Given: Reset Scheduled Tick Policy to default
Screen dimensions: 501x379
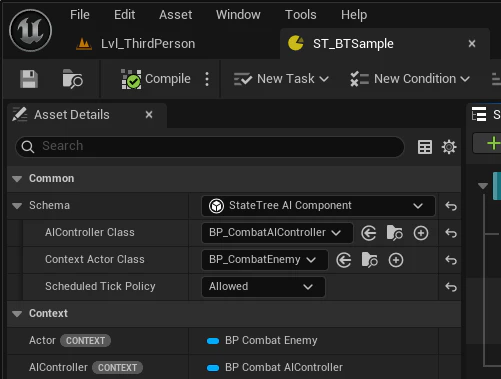Looking at the screenshot, I should pos(451,287).
